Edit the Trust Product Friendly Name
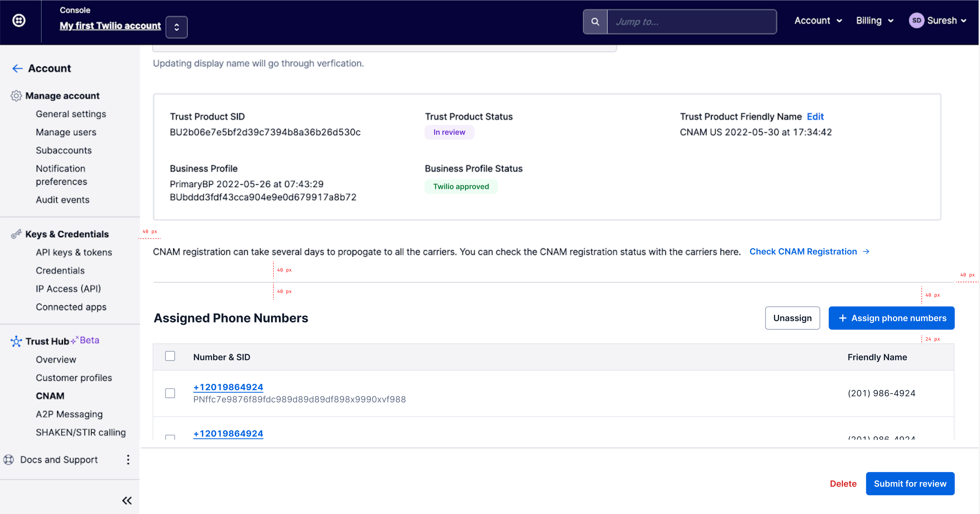Image resolution: width=980 pixels, height=514 pixels. [815, 117]
